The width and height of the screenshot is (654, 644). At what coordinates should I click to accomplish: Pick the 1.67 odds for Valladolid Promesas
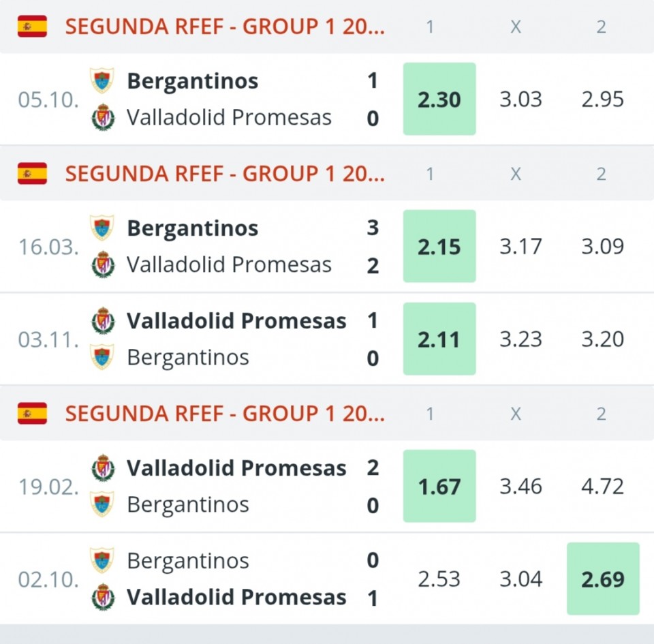(439, 487)
